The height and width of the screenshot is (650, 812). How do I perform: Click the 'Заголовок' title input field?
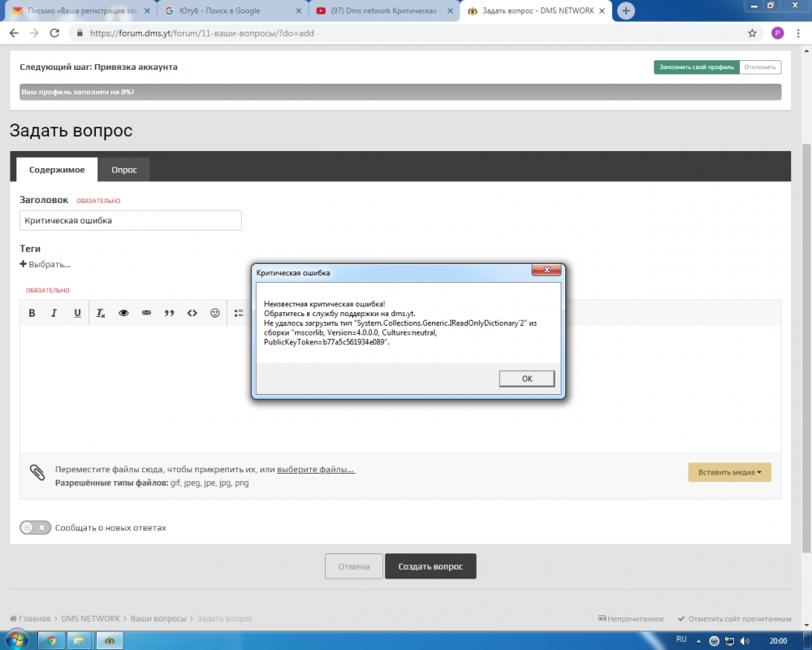[x=131, y=220]
